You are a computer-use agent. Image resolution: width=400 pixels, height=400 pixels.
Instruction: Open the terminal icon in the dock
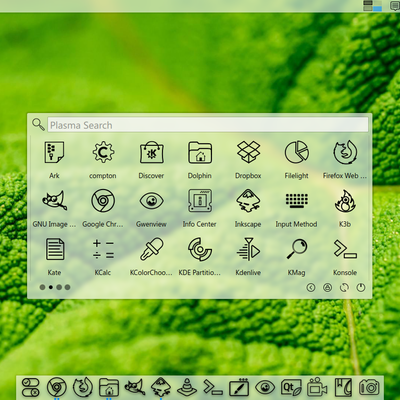(x=213, y=387)
